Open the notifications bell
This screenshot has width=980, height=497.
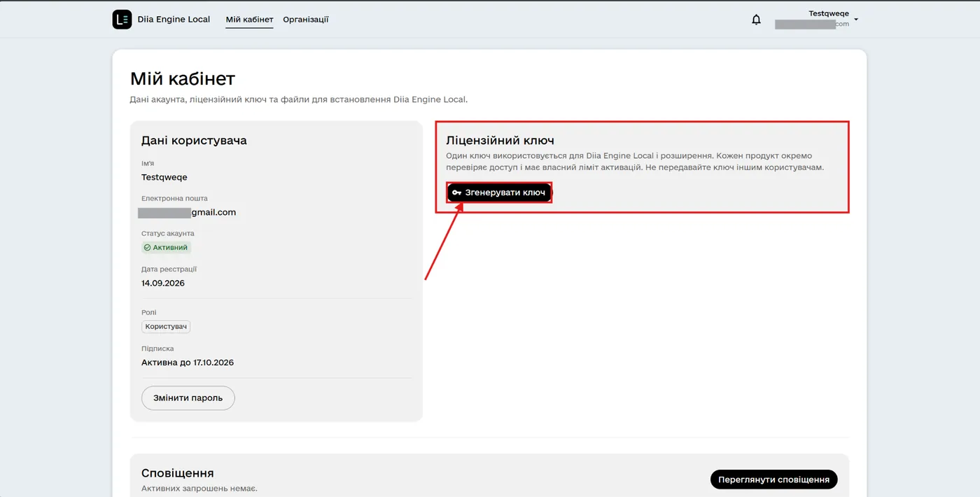click(x=756, y=20)
